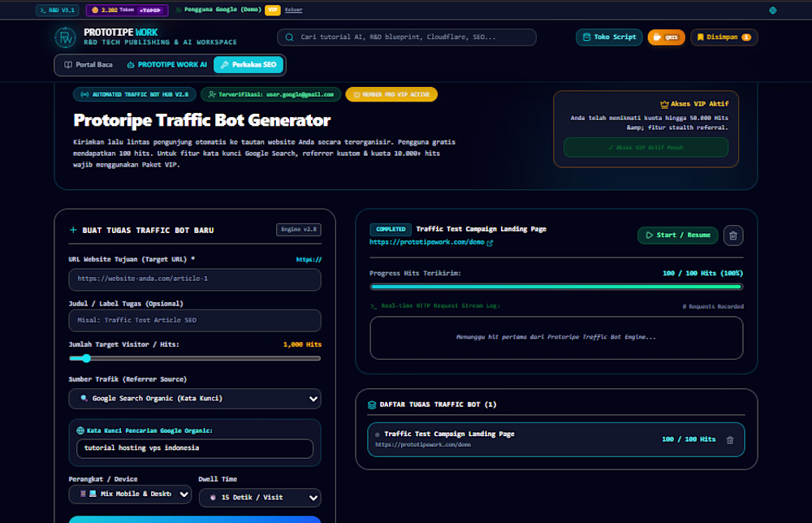The image size is (812, 523).
Task: Open Toko Script store
Action: [609, 37]
